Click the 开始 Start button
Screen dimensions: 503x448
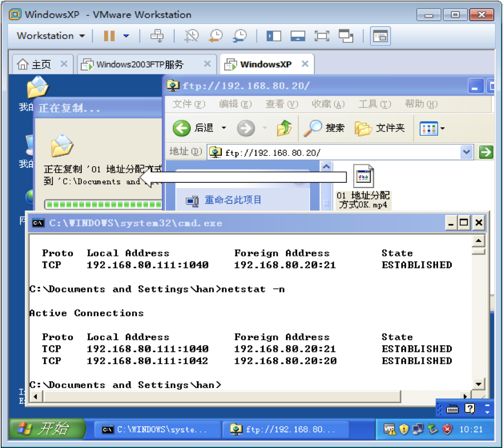tap(47, 429)
